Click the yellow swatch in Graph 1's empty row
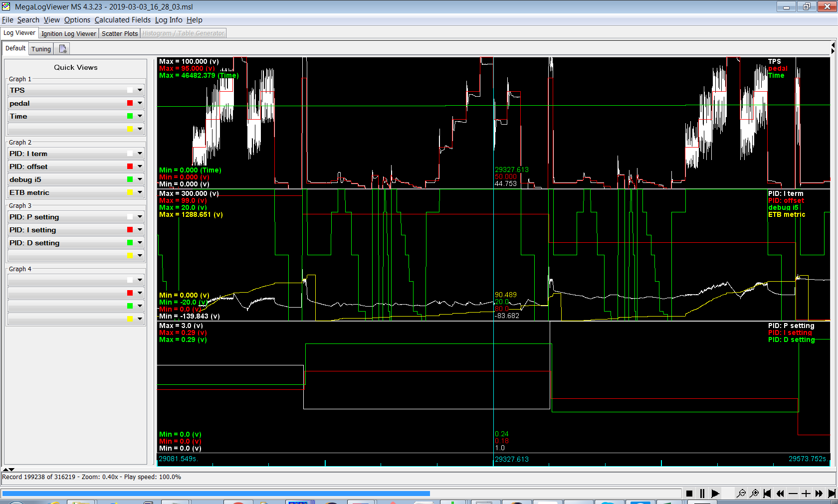 [x=130, y=129]
